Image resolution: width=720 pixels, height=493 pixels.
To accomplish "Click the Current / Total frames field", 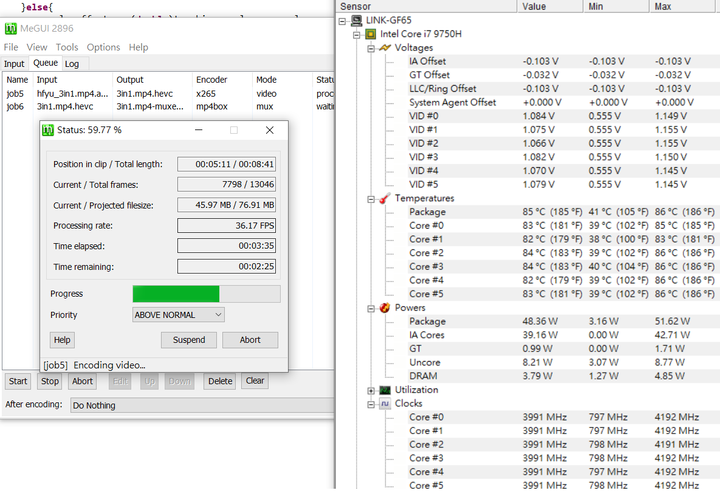I will coord(227,185).
